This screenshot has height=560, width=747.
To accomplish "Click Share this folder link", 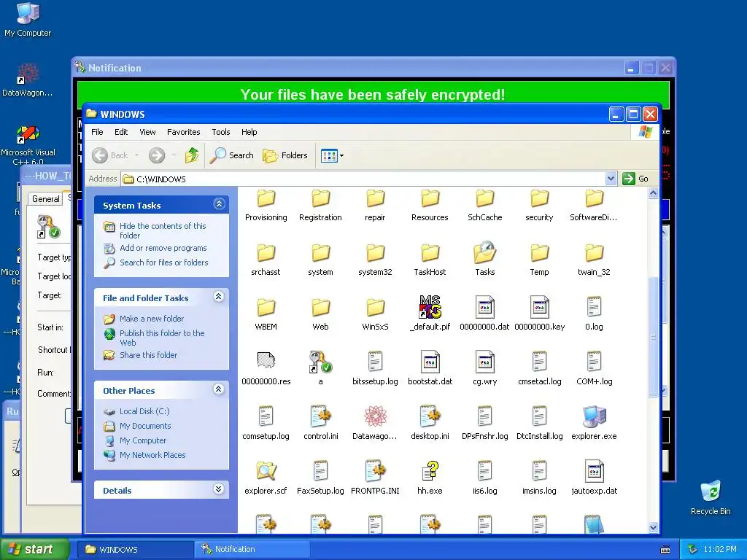I will pyautogui.click(x=148, y=355).
